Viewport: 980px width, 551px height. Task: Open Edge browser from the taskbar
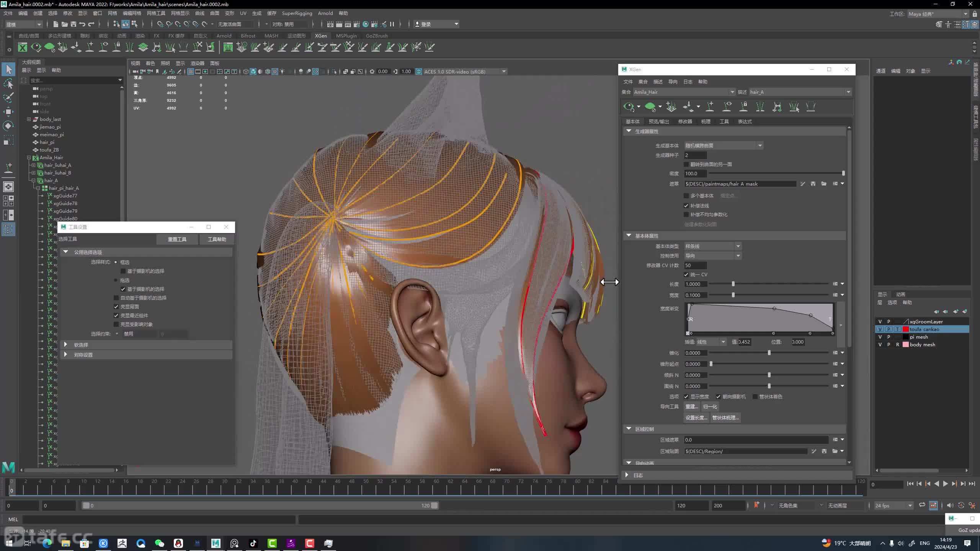(x=47, y=543)
